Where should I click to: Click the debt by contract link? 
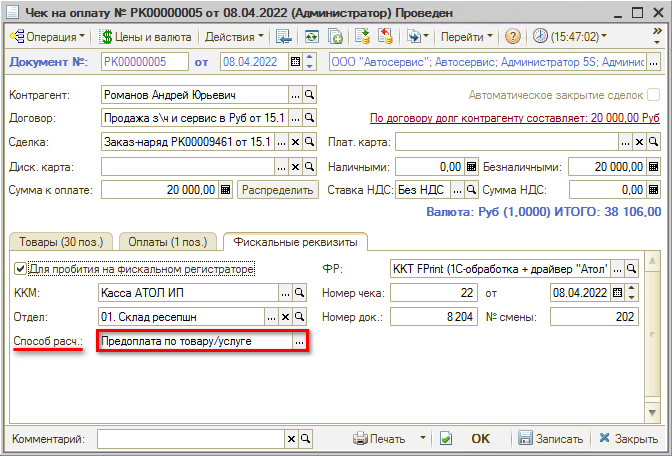(514, 117)
